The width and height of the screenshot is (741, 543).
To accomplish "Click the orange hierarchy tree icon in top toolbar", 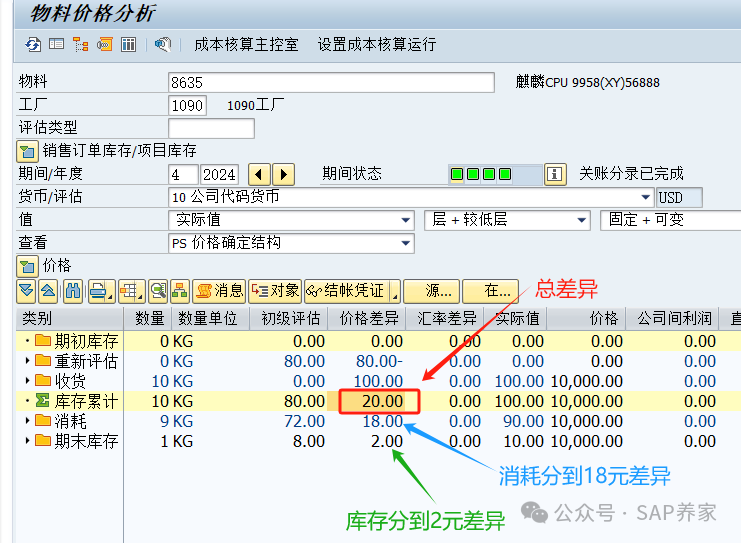I will click(x=80, y=45).
